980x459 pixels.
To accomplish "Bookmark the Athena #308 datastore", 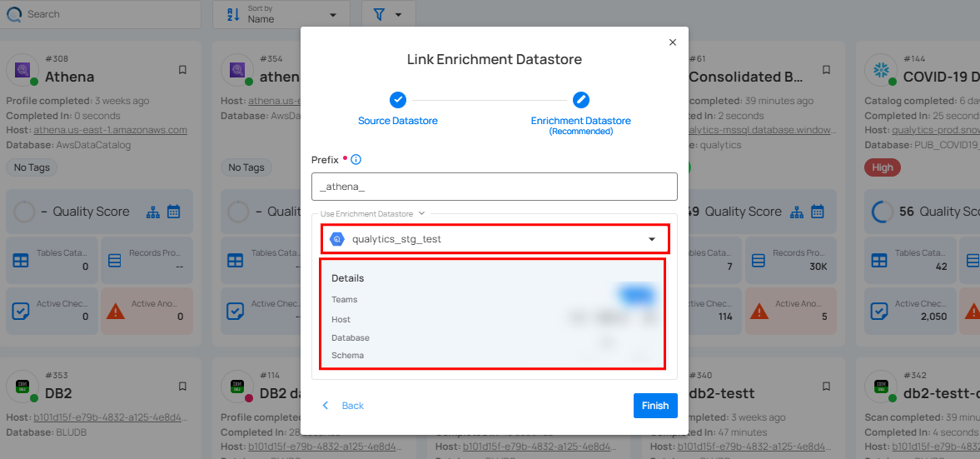I will [x=182, y=70].
